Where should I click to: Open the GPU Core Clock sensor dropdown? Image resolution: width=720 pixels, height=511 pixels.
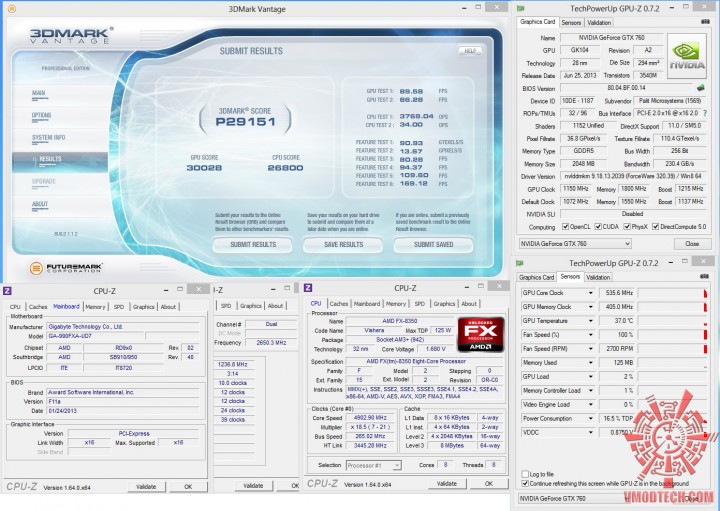591,293
